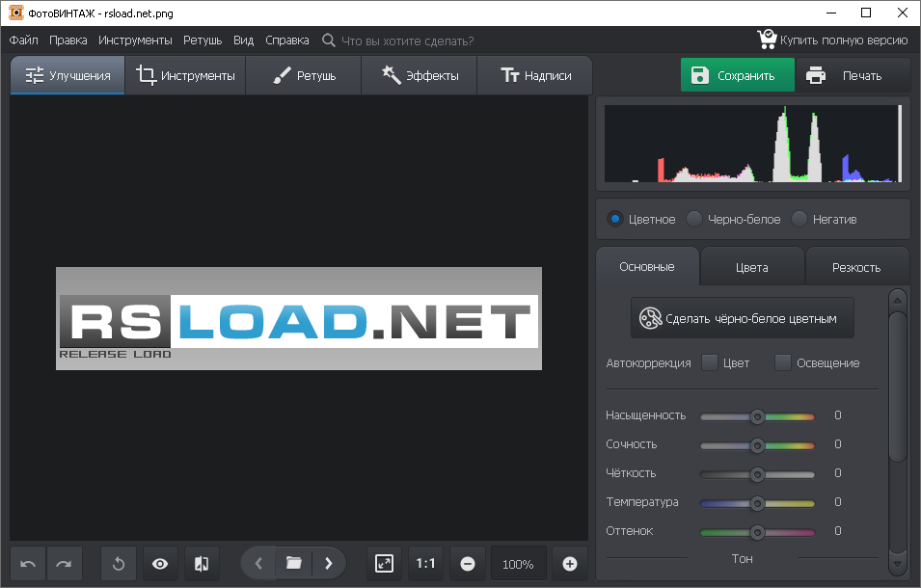Click the fit-to-screen icon
Viewport: 921px width, 588px height.
click(384, 564)
